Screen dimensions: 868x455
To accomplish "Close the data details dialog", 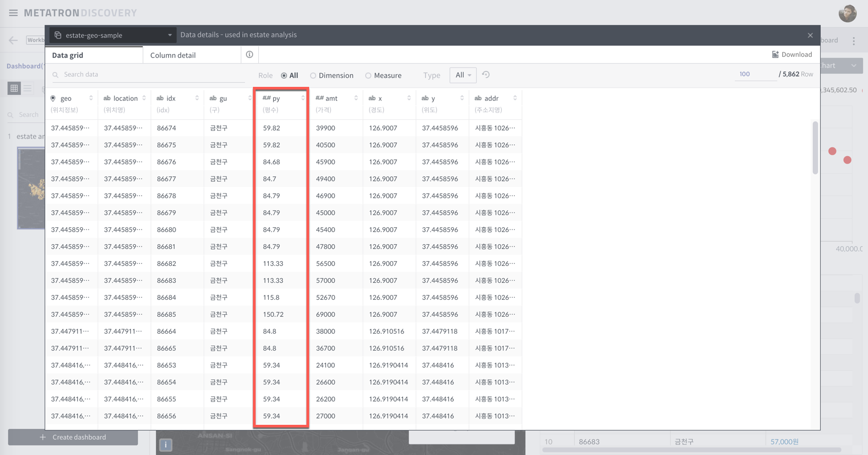I will click(x=810, y=35).
